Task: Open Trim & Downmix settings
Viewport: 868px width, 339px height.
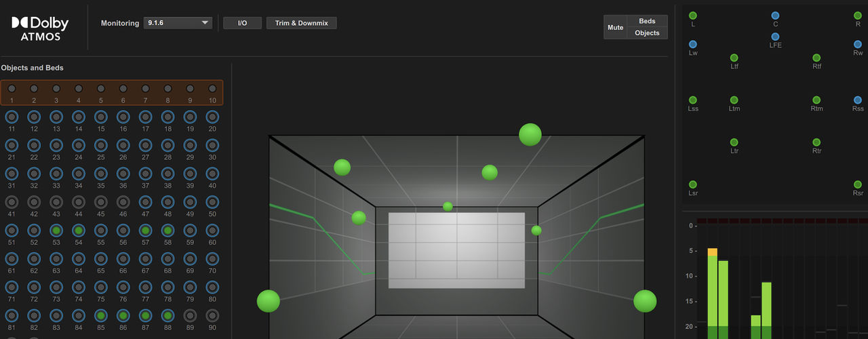Action: click(x=301, y=23)
